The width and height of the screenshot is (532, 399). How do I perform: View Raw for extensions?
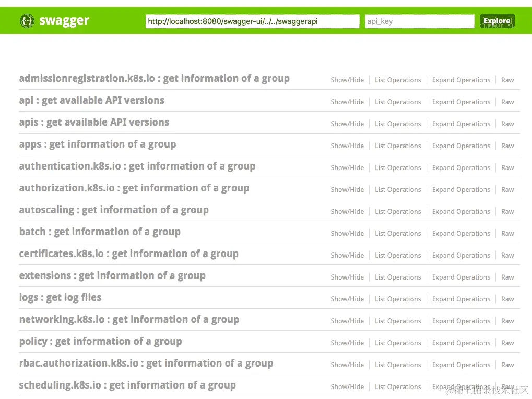tap(507, 277)
